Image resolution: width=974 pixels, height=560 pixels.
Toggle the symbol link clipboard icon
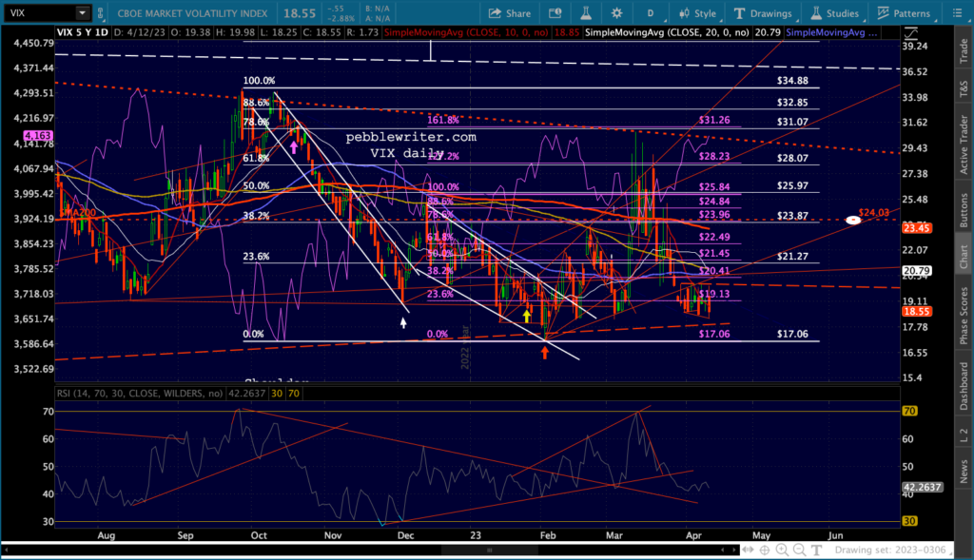pos(100,13)
